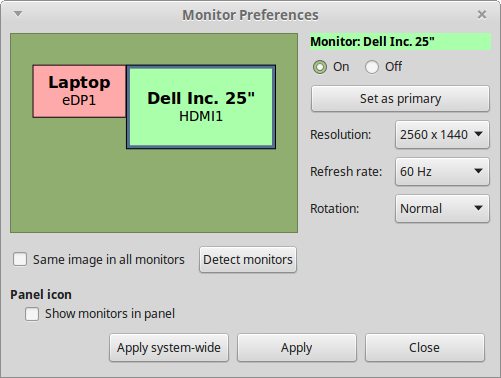Turn the monitor On via radio button
This screenshot has width=501, height=378.
click(320, 67)
